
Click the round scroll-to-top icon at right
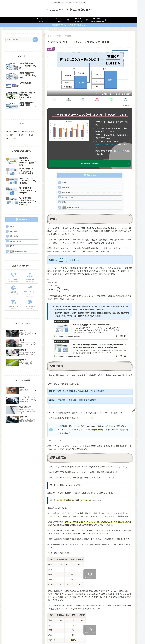tap(134, 410)
